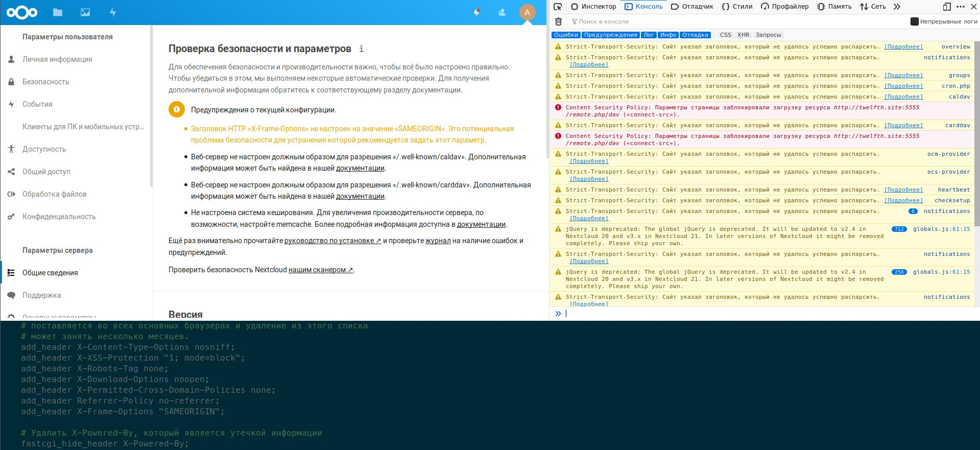
Task: Enable the Непрерывные логи checkbox
Action: click(x=915, y=21)
